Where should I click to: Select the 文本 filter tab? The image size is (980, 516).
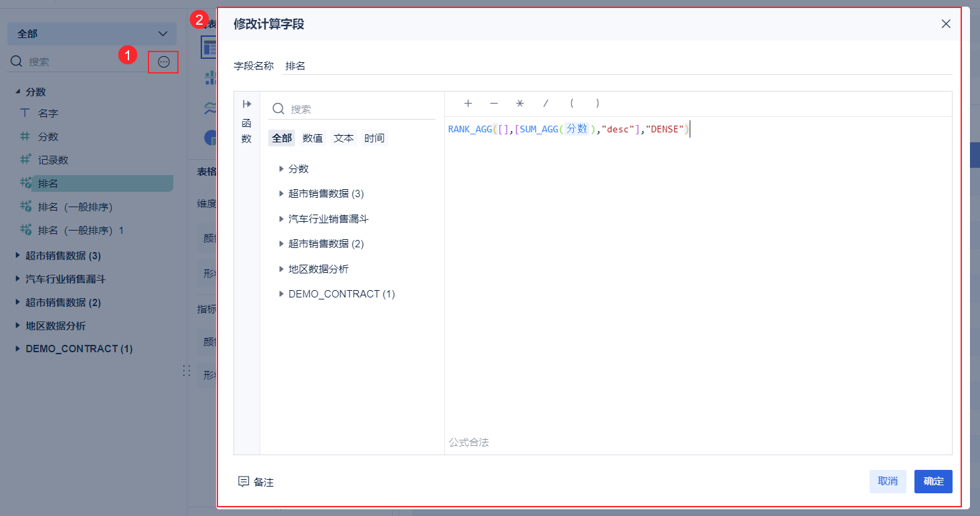tap(344, 138)
